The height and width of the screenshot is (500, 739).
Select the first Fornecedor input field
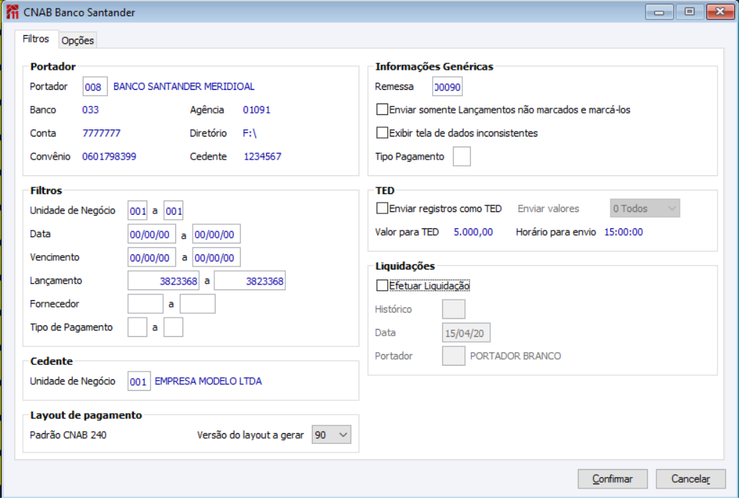(145, 304)
